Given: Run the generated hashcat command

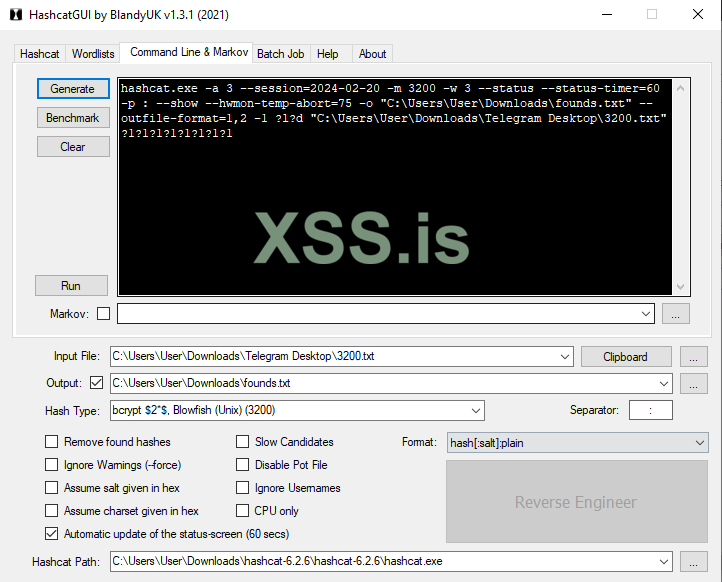Looking at the screenshot, I should tap(71, 285).
